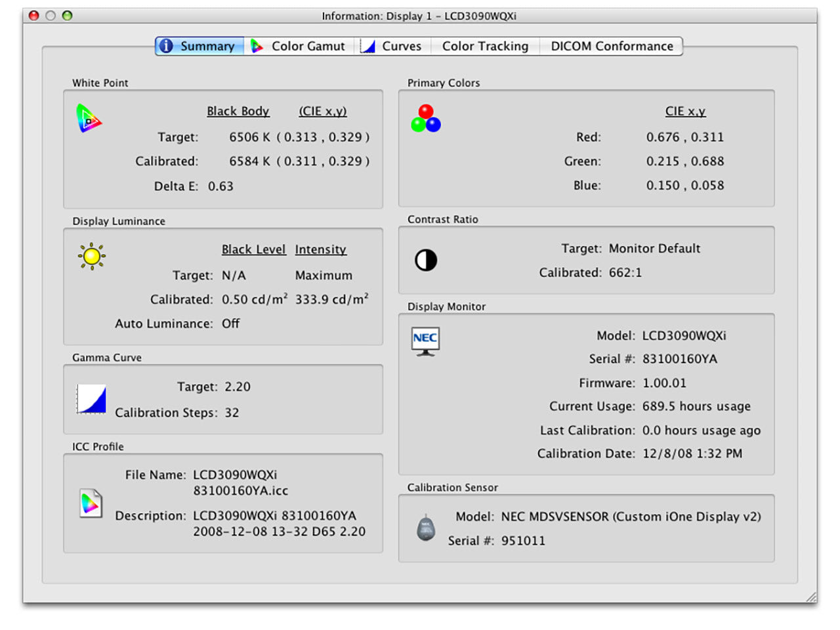Click the Black Level underlined heading
The height and width of the screenshot is (630, 840).
click(253, 249)
